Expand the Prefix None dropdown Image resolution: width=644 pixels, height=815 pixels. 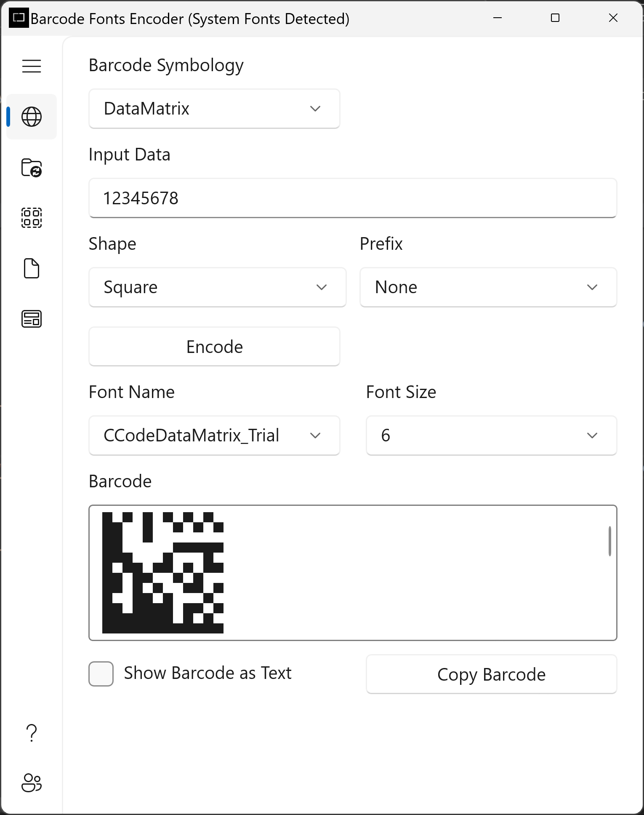point(488,287)
